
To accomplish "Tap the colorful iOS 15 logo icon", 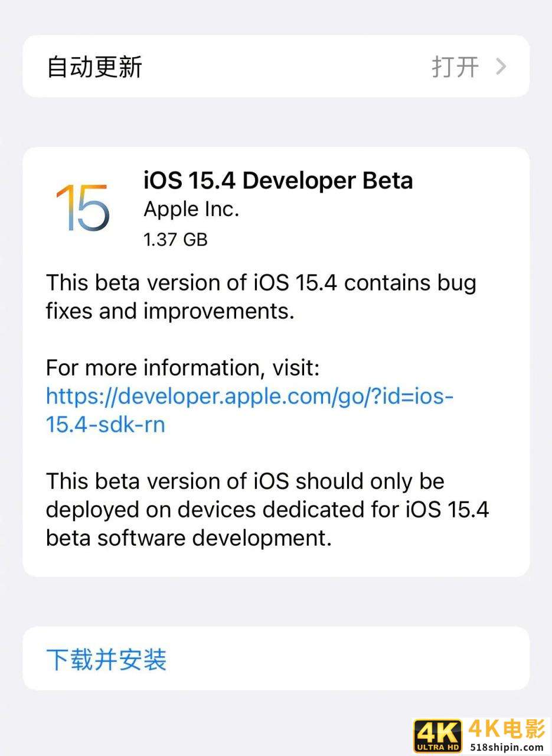I will pos(83,207).
